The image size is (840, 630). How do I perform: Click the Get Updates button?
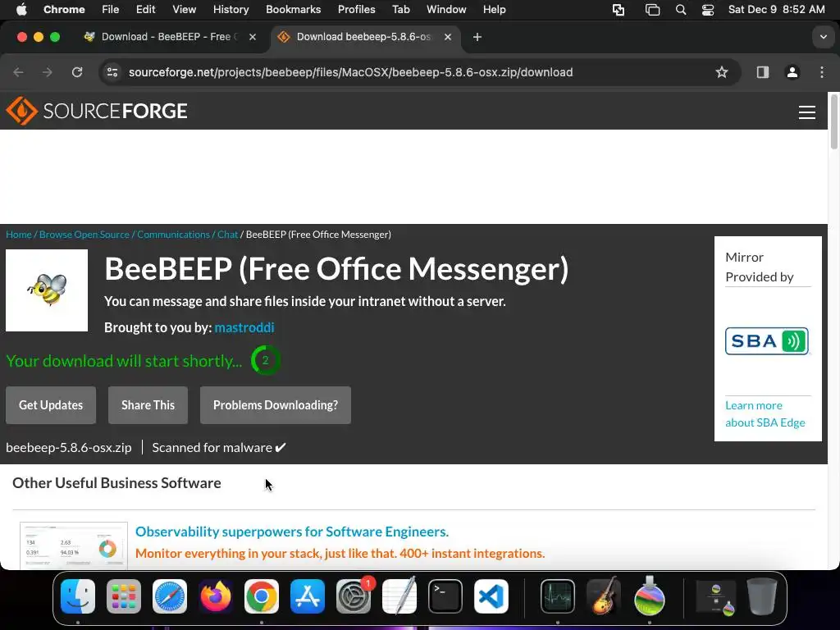[51, 405]
